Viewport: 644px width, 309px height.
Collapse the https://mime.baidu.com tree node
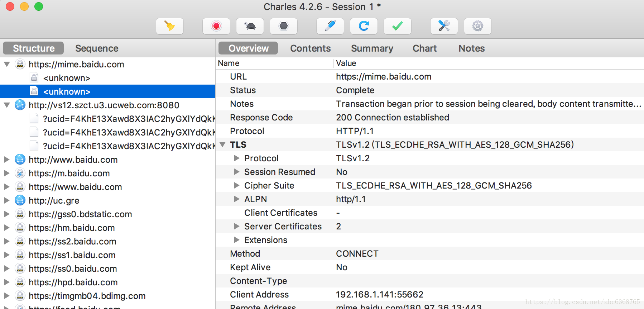7,64
